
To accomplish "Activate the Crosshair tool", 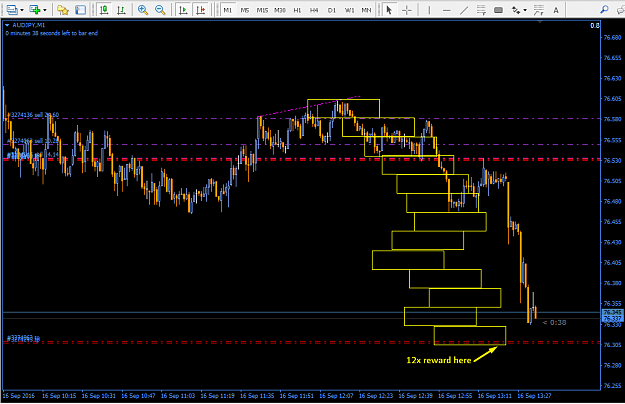I will [407, 10].
